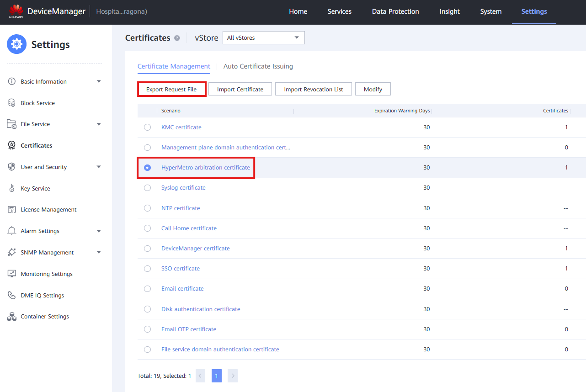Switch to Auto Certificate Issuing tab
Image resolution: width=586 pixels, height=392 pixels.
pos(258,66)
